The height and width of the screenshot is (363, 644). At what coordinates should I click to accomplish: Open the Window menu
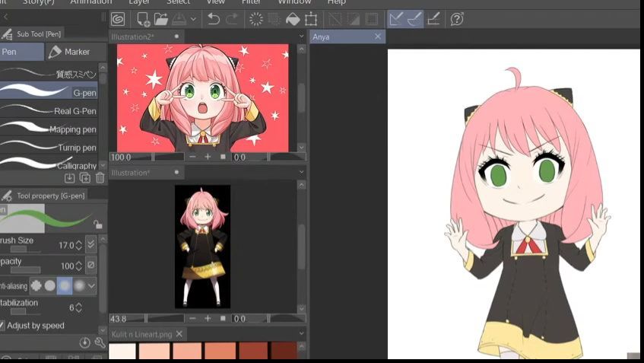(294, 2)
